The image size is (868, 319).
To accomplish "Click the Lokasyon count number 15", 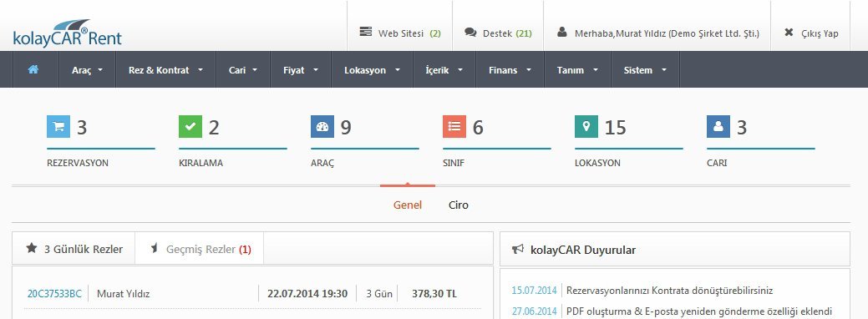I will [x=616, y=128].
